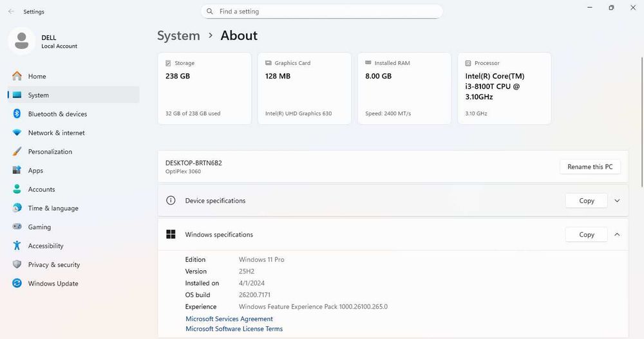Screen dimensions: 644x339
Task: Click the Accounts person icon
Action: (x=17, y=189)
